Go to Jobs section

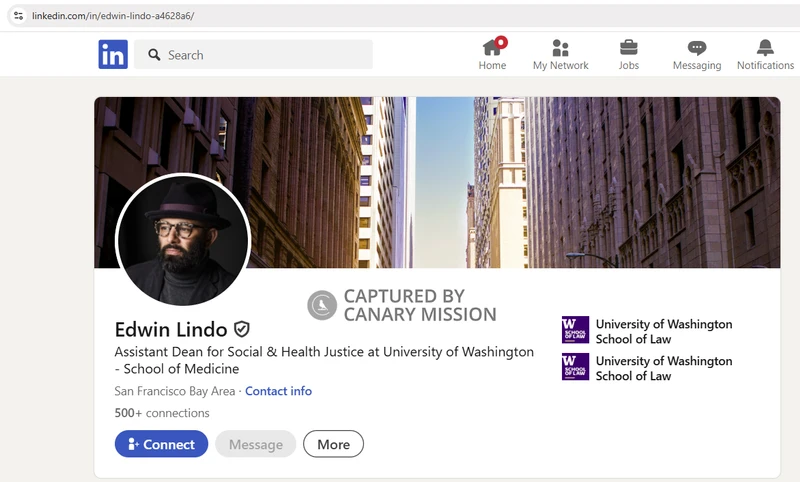629,54
